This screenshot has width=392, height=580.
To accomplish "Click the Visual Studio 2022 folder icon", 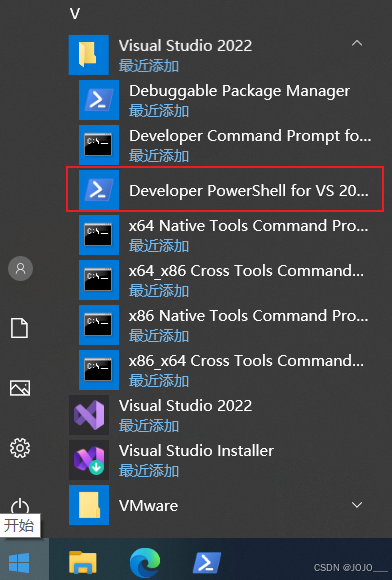I will click(89, 55).
